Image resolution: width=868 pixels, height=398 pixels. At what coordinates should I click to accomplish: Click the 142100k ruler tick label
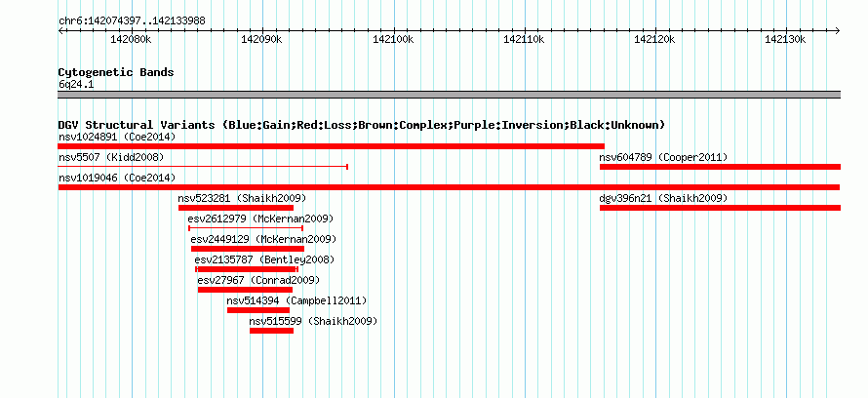pos(393,40)
